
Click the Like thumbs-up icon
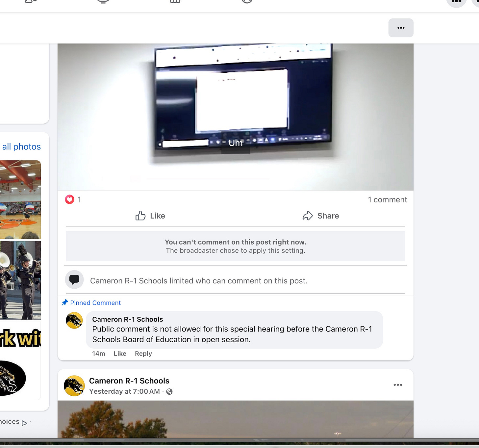[140, 216]
